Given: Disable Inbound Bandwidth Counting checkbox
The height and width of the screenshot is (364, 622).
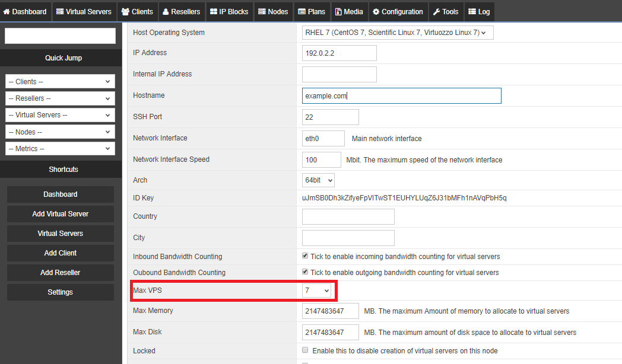Looking at the screenshot, I should point(305,256).
